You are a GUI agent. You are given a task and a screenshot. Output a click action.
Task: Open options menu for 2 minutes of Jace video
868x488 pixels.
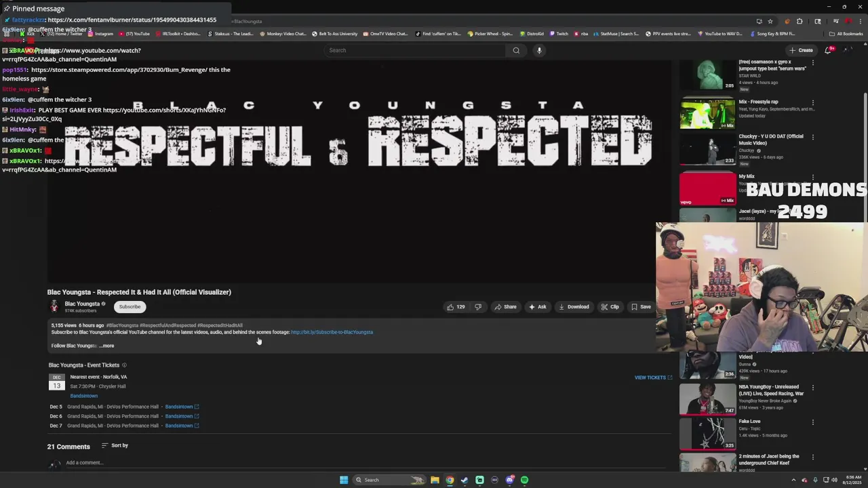(x=812, y=457)
